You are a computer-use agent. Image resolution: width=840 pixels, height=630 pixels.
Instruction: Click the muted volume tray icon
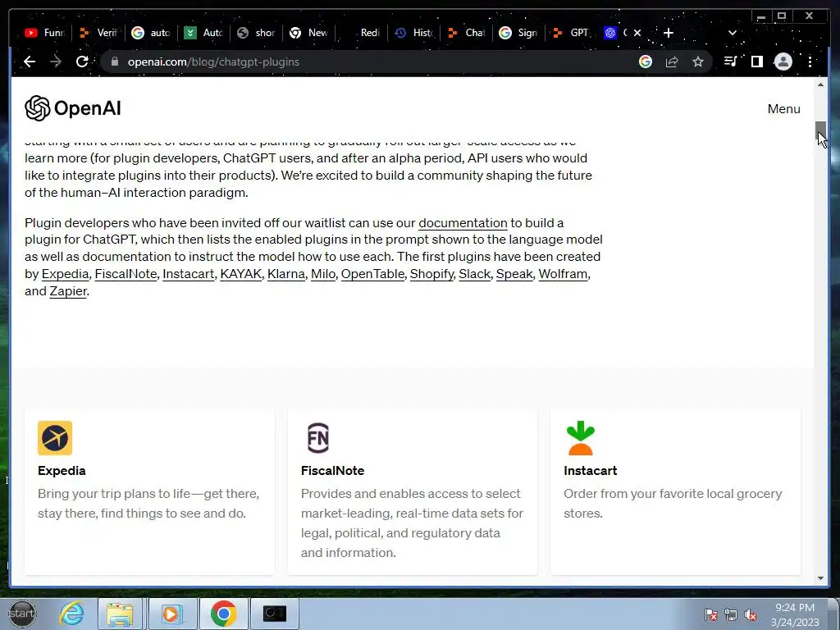pyautogui.click(x=751, y=614)
